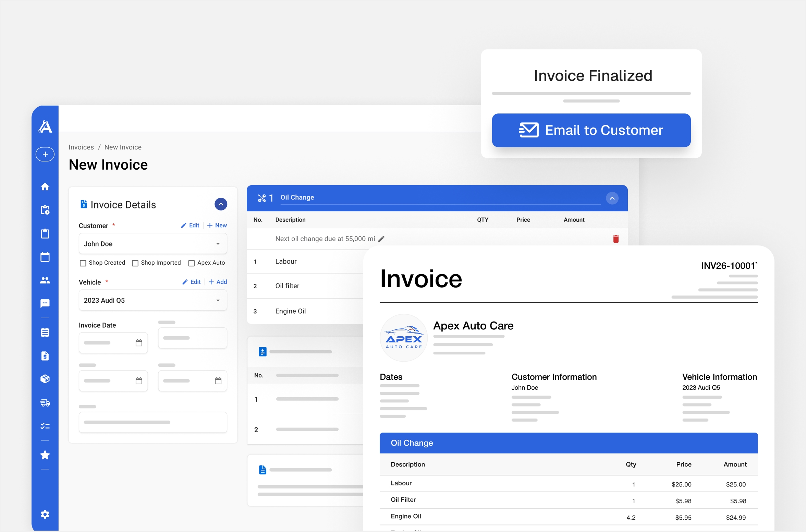Screen dimensions: 806x532
Task: Click the Apex Auto Care logo on the invoice
Action: pyautogui.click(x=404, y=338)
